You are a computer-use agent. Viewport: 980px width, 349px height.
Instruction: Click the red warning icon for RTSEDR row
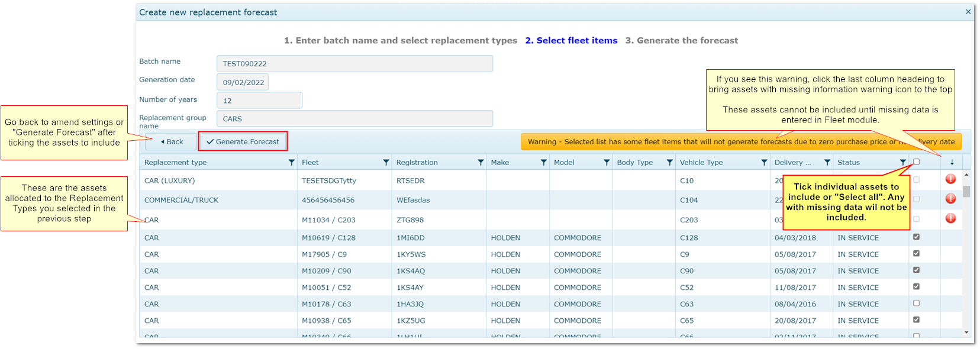click(950, 179)
